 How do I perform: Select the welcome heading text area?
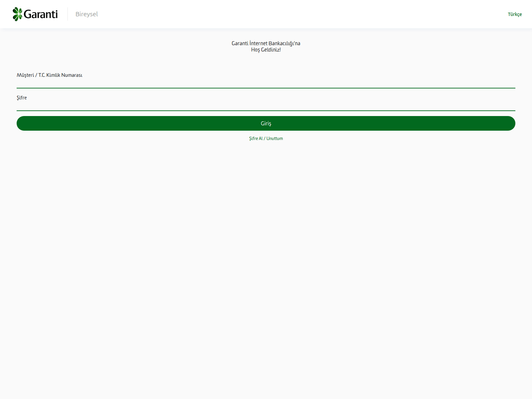266,47
